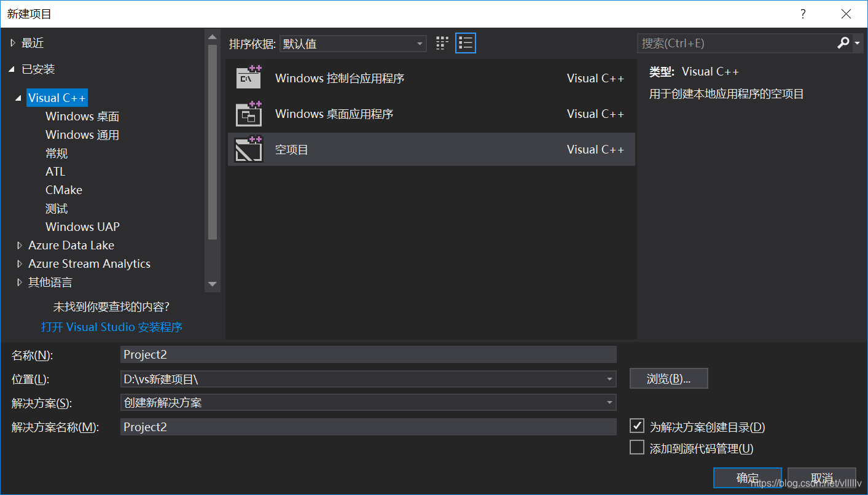The height and width of the screenshot is (495, 868).
Task: Click 其他语言 label
Action: (50, 282)
